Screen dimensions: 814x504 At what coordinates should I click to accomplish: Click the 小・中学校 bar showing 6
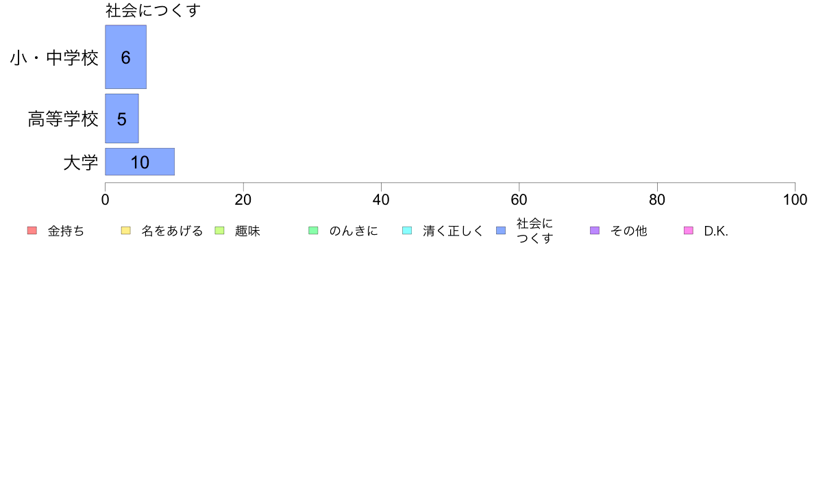point(125,57)
